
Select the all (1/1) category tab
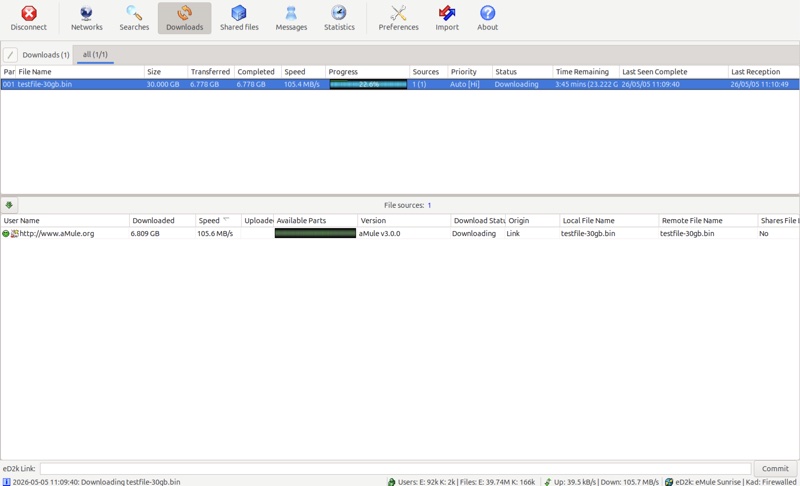point(95,55)
